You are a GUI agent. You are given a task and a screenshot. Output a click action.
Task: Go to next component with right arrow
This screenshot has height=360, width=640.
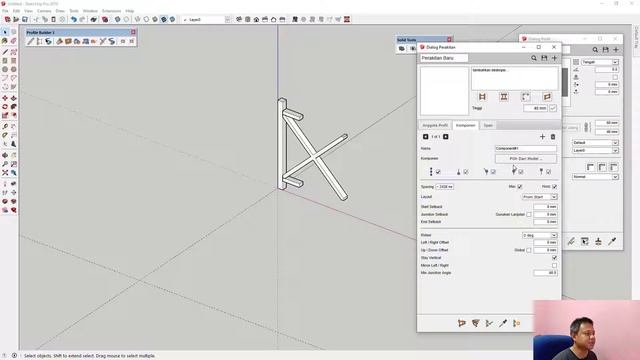click(446, 136)
